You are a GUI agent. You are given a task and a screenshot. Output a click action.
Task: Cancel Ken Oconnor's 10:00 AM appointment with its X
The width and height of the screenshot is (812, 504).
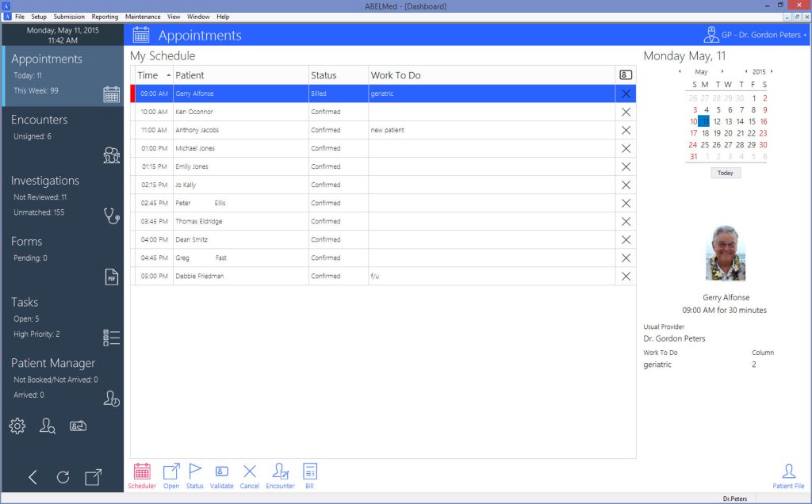pyautogui.click(x=626, y=112)
